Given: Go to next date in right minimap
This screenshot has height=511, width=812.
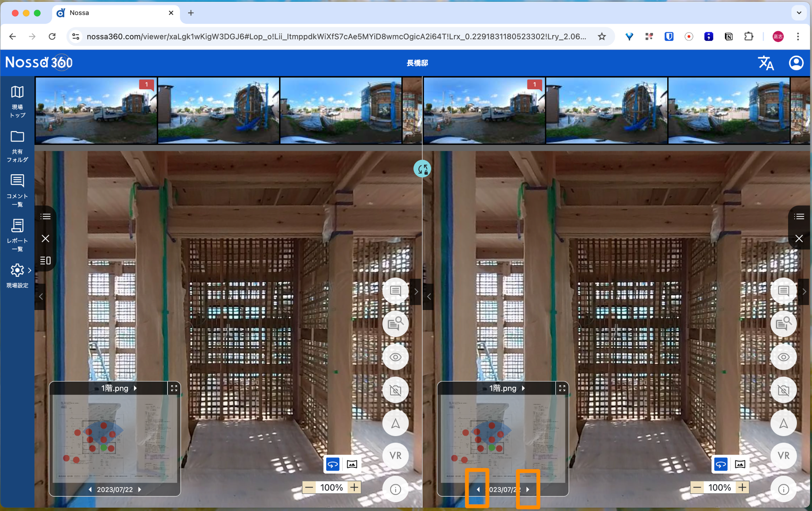Looking at the screenshot, I should 528,490.
